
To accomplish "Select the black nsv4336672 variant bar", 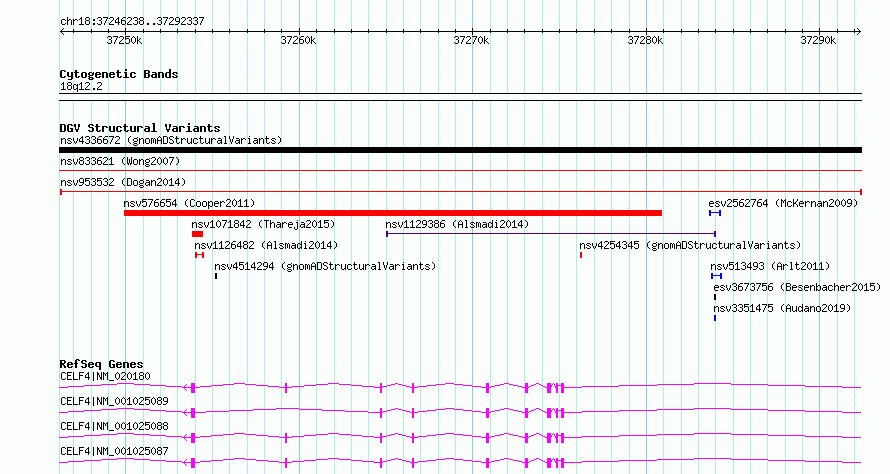I will click(x=460, y=150).
